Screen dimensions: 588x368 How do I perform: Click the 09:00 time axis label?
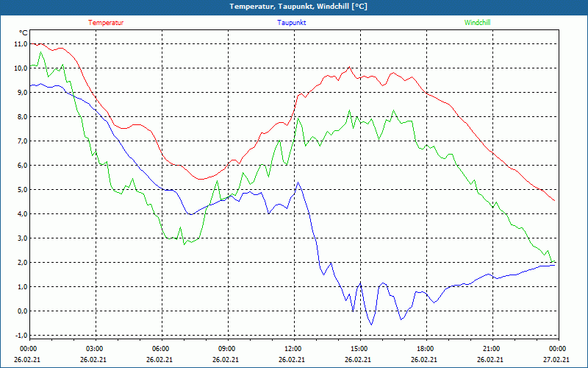[228, 349]
